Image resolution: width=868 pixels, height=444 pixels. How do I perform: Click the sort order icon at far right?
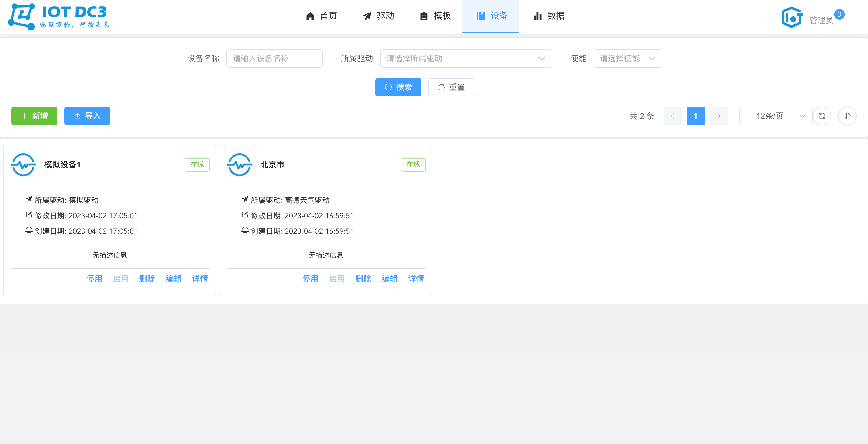pyautogui.click(x=847, y=116)
